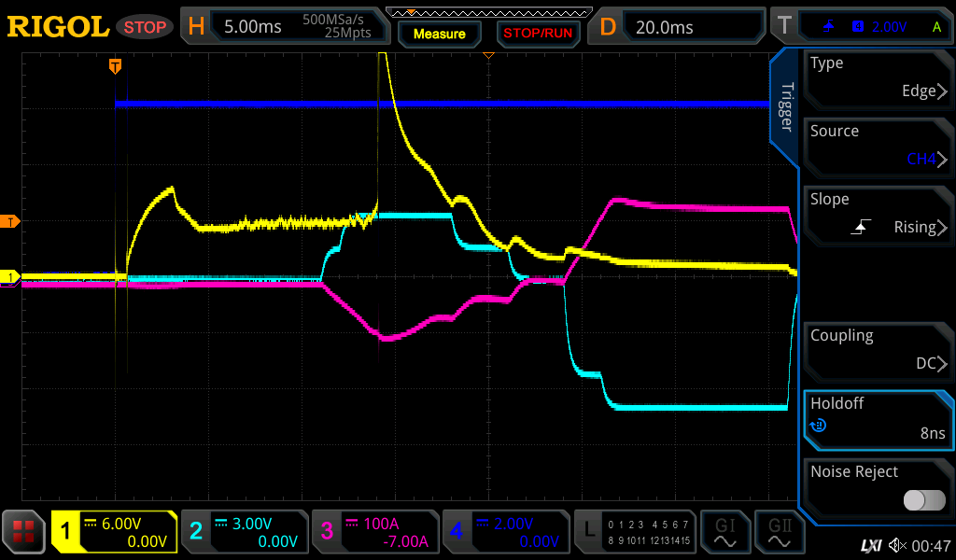Image resolution: width=956 pixels, height=560 pixels.
Task: Expand the Slope Rising option
Action: [878, 215]
